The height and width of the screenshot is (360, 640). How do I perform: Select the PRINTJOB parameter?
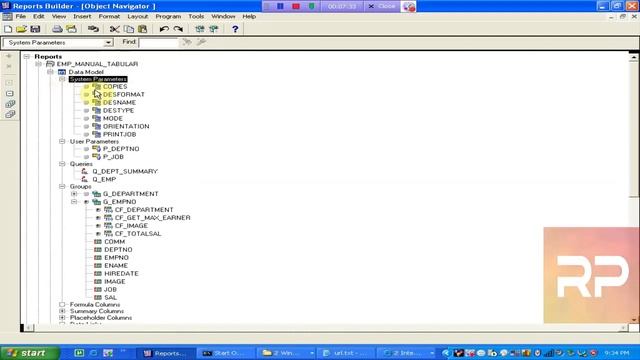(120, 134)
